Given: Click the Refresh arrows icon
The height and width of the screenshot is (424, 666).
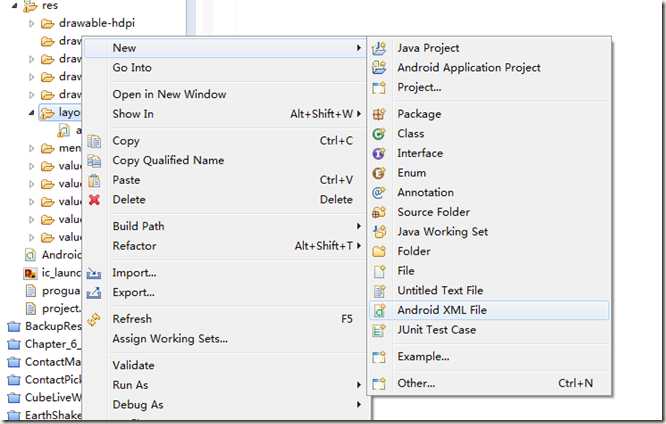Looking at the screenshot, I should point(94,319).
